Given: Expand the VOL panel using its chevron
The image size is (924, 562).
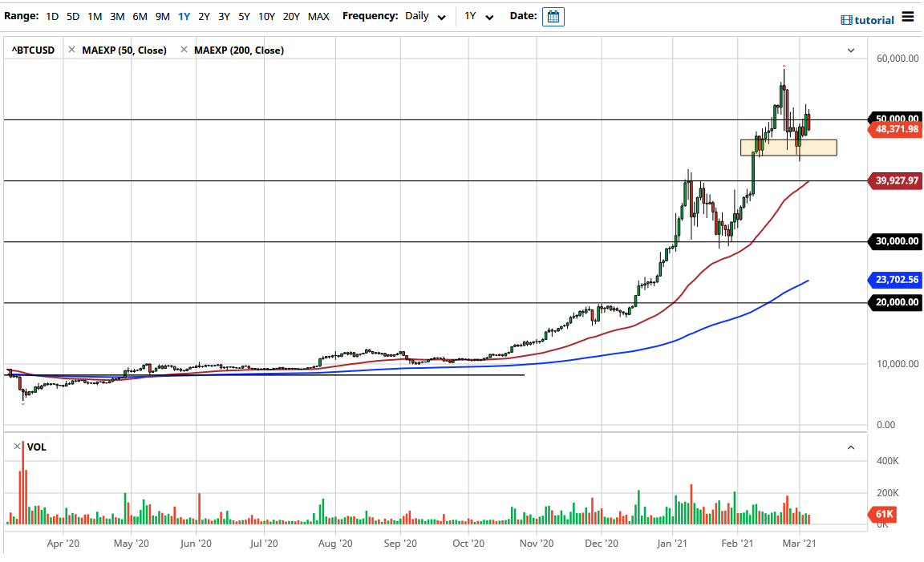Looking at the screenshot, I should coord(852,447).
